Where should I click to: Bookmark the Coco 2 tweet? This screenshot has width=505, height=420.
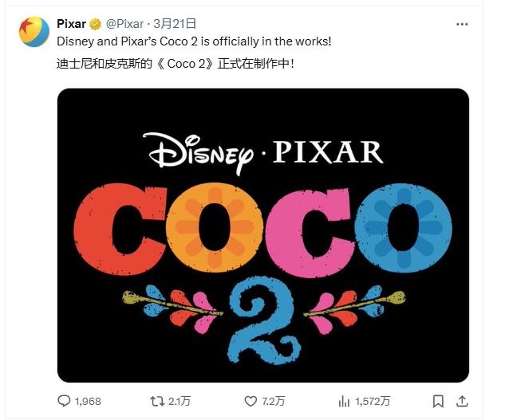(x=438, y=401)
